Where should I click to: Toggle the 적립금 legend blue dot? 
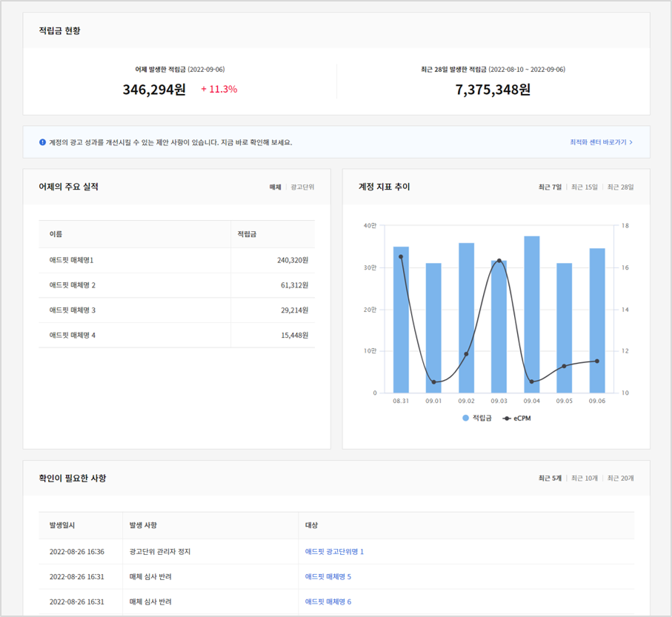tap(465, 418)
